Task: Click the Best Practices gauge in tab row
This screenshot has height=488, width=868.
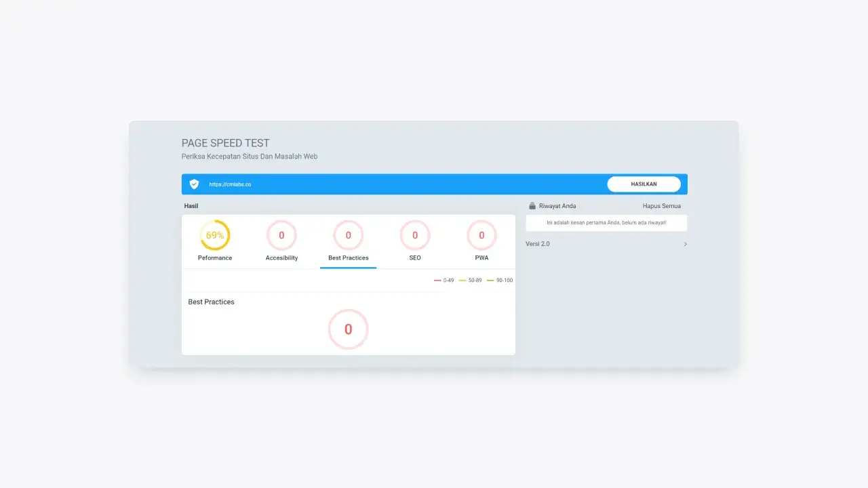Action: (x=349, y=236)
